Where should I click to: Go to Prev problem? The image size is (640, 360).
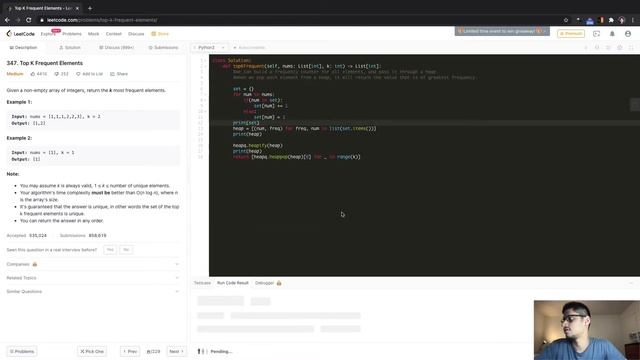pos(130,351)
